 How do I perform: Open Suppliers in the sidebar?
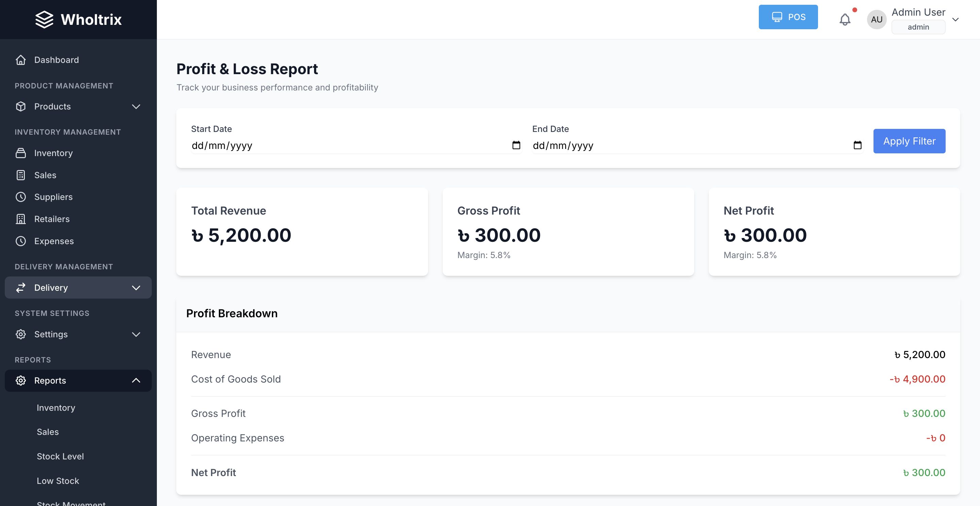tap(53, 197)
